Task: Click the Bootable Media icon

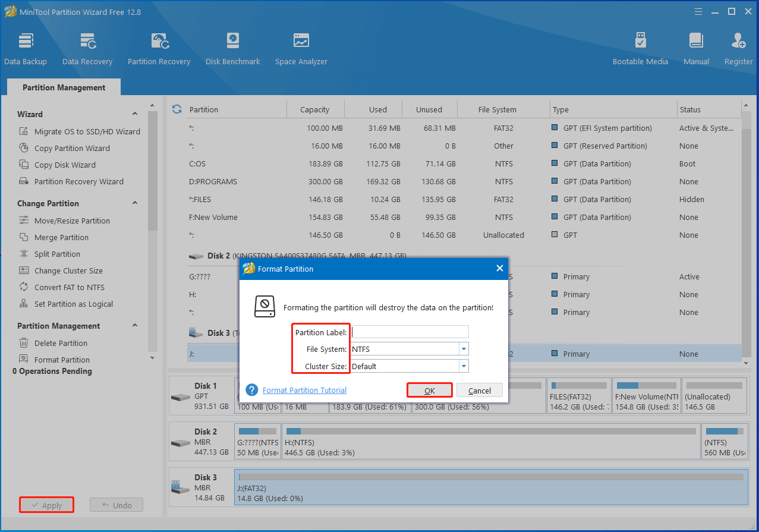Action: (x=640, y=49)
